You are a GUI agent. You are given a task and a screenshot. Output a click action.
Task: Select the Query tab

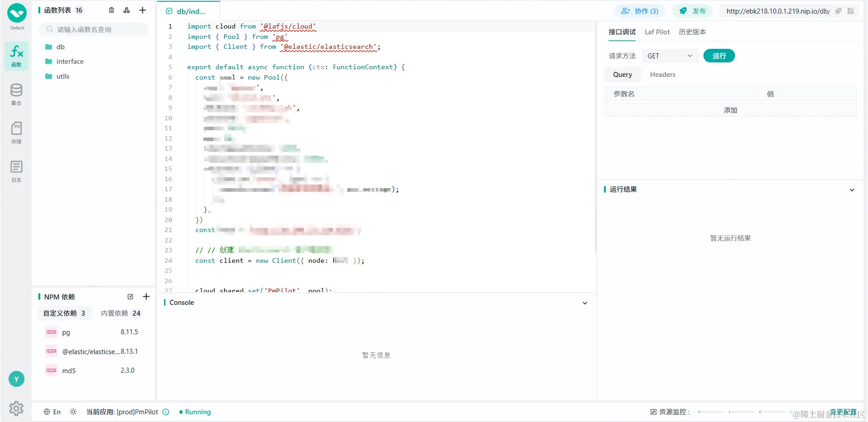[x=623, y=75]
